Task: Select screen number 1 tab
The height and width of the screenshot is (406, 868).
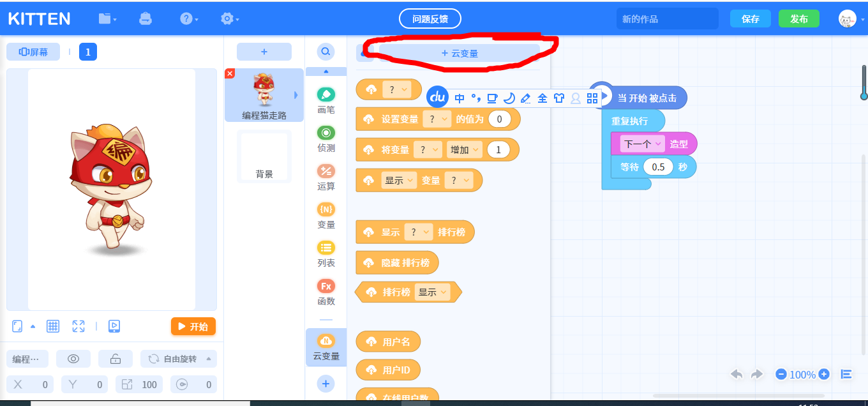Action: pyautogui.click(x=88, y=52)
